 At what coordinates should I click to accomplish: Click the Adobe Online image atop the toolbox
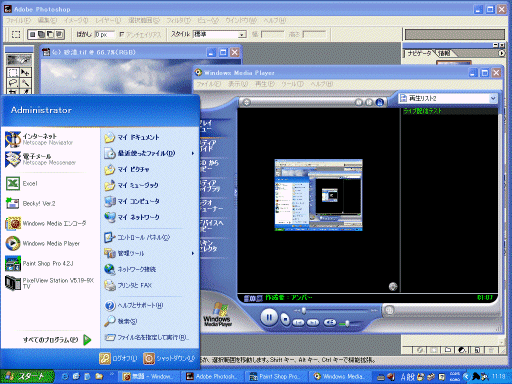19,60
